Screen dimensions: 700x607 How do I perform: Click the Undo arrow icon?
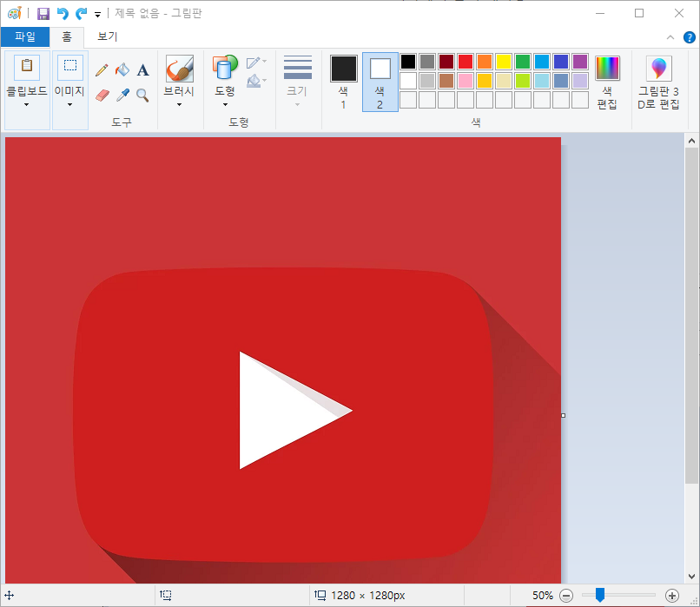pyautogui.click(x=63, y=13)
